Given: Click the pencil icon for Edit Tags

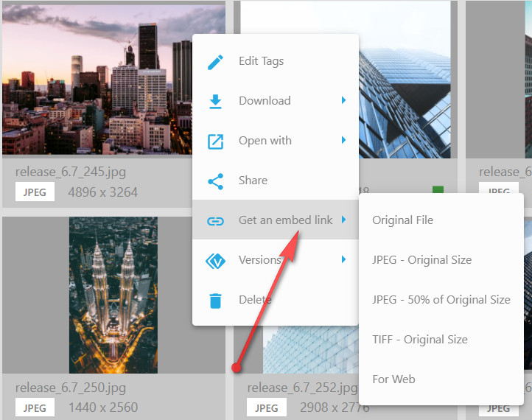Looking at the screenshot, I should click(215, 61).
